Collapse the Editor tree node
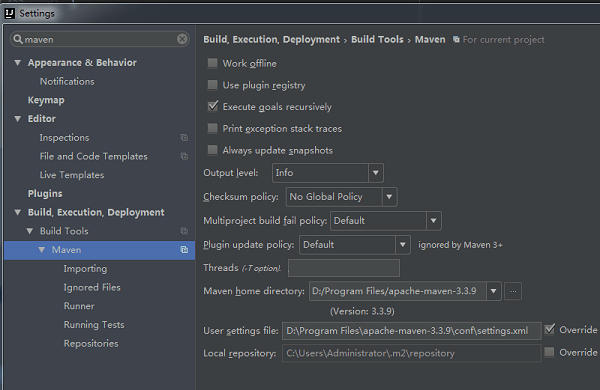600x390 pixels. click(18, 119)
